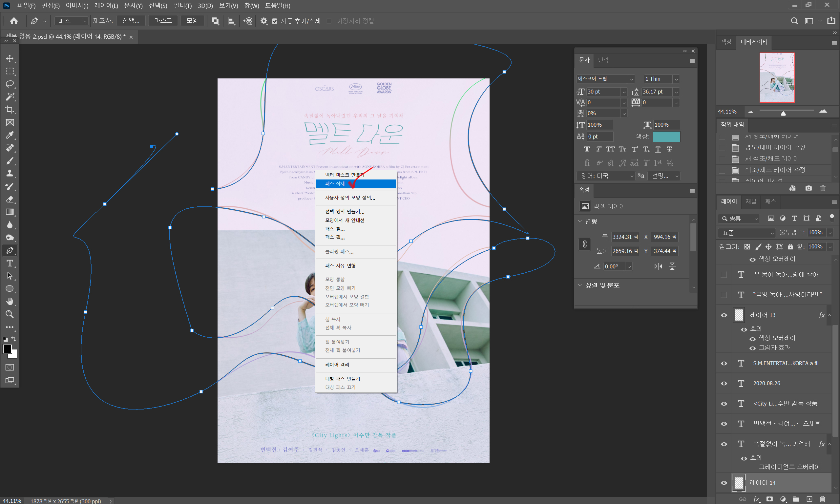Open the 필터(T) menu
The height and width of the screenshot is (504, 840).
(182, 6)
